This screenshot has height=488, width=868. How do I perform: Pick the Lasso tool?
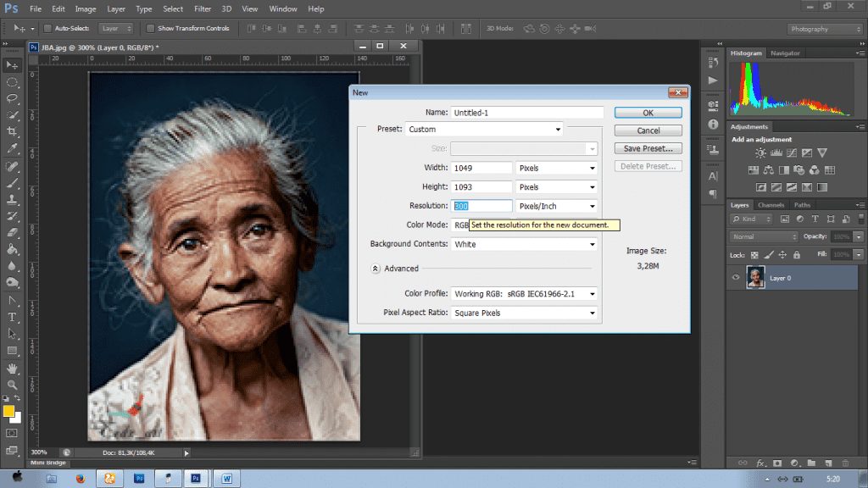[x=12, y=98]
